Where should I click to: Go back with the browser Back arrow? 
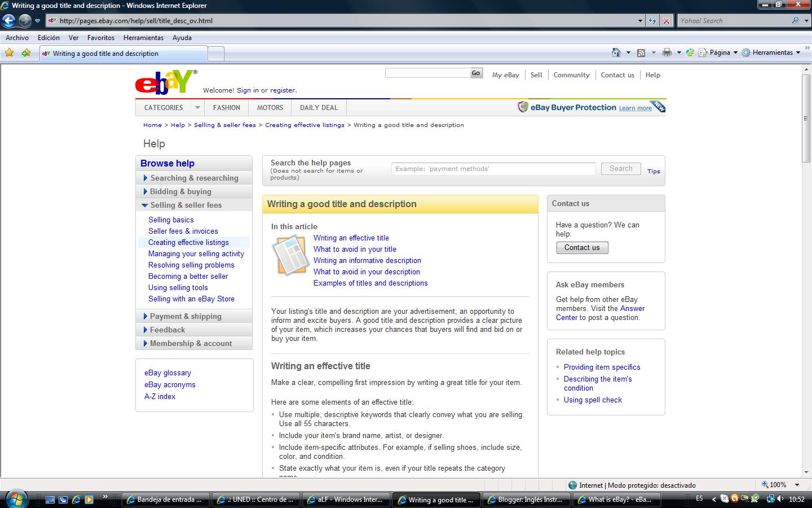pyautogui.click(x=8, y=21)
